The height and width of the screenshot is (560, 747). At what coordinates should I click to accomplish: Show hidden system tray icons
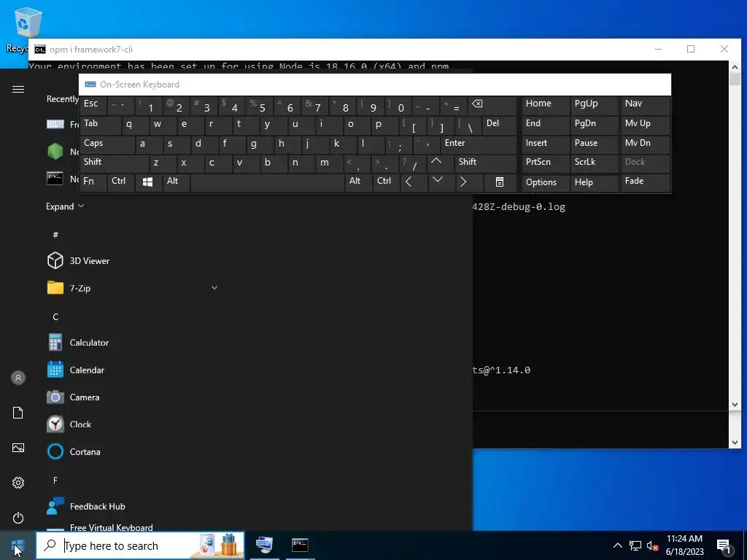click(x=617, y=545)
